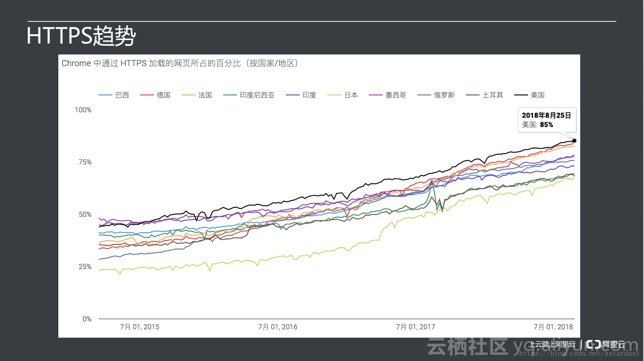Select the 土耳其 legend entry
This screenshot has width=644, height=361.
pos(485,95)
